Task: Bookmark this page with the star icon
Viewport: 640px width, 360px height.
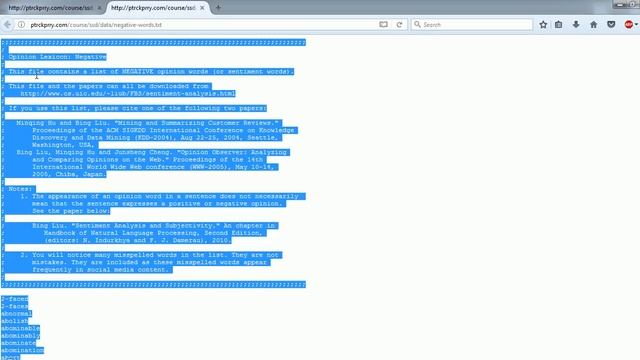Action: [x=543, y=24]
